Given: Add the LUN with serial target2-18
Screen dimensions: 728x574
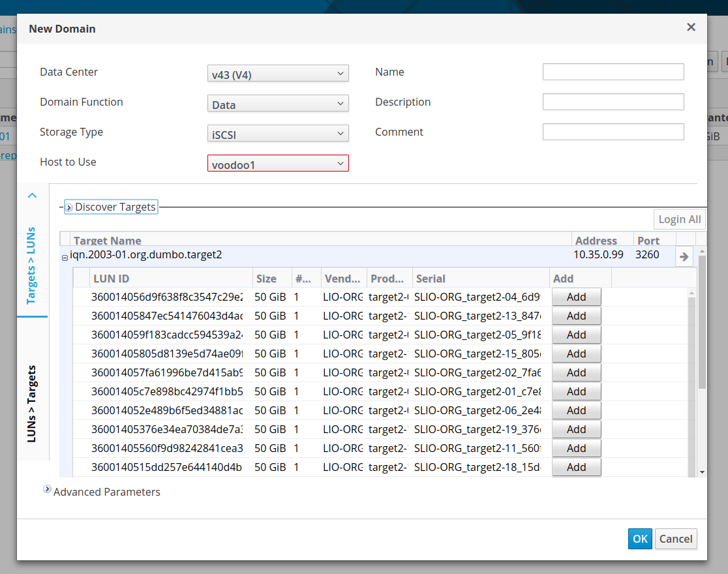Looking at the screenshot, I should click(576, 467).
